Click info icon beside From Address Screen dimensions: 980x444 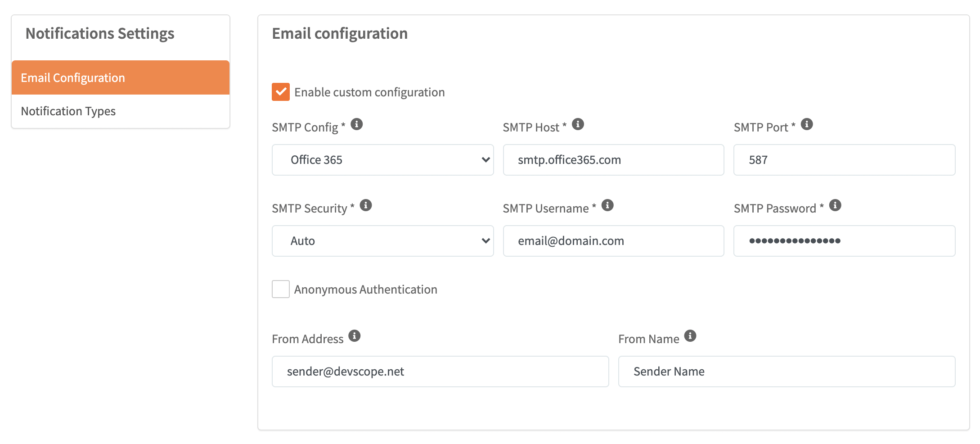click(355, 335)
